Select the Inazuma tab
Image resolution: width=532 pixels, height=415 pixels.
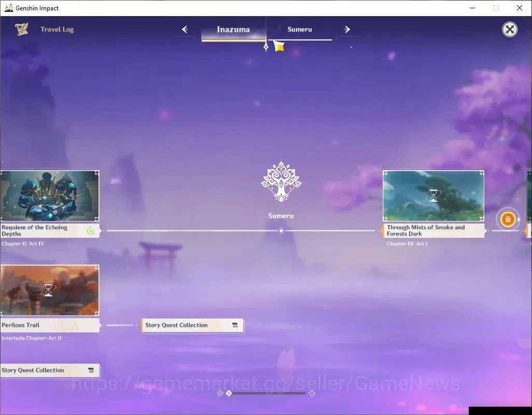[233, 30]
